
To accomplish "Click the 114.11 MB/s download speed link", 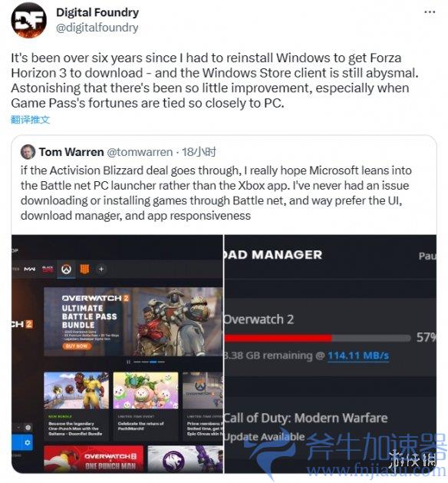I will tap(358, 356).
